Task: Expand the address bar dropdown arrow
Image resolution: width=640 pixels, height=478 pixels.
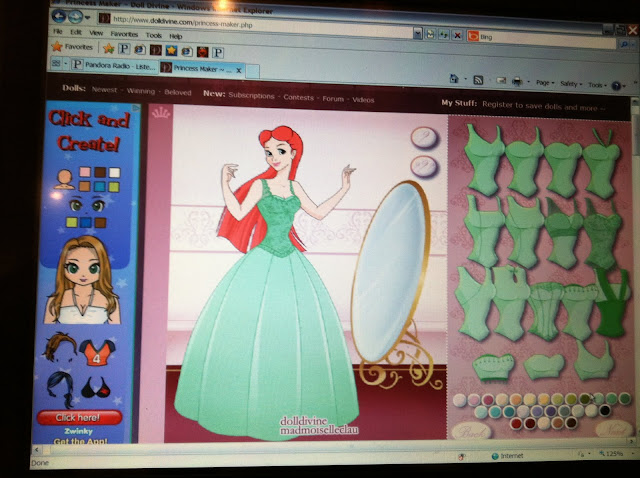Action: [417, 33]
